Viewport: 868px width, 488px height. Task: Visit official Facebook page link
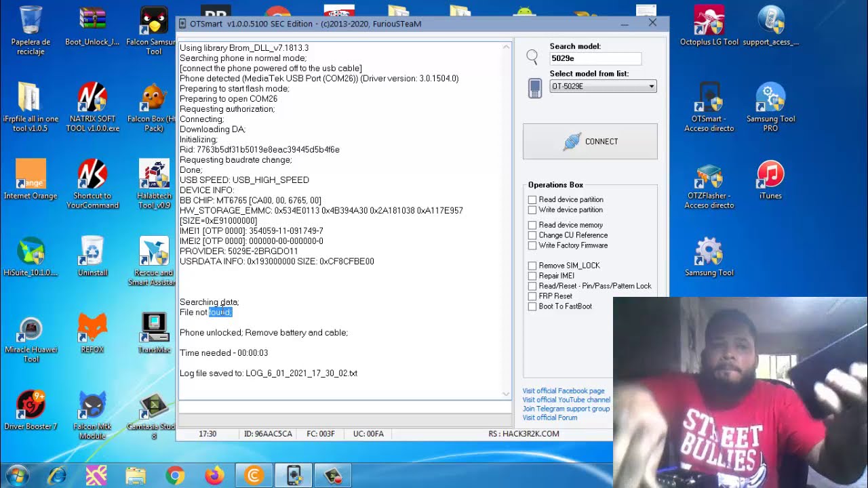[563, 391]
